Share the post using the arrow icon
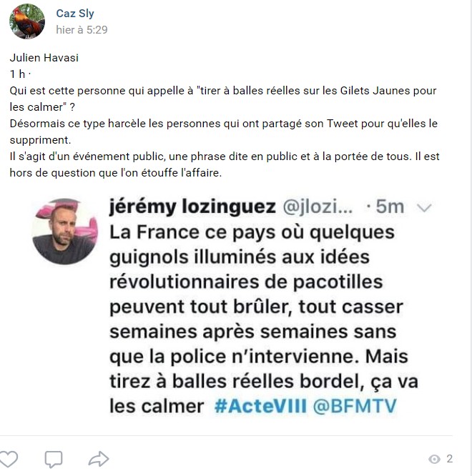Image resolution: width=472 pixels, height=476 pixels. click(x=99, y=459)
